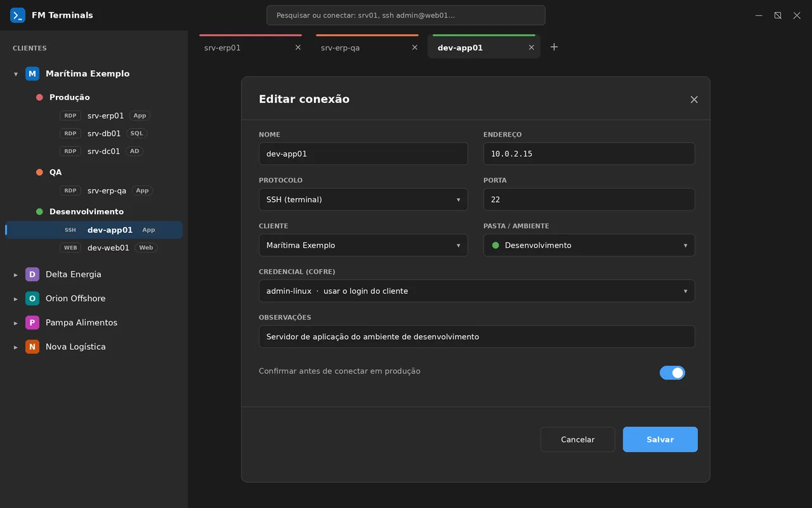This screenshot has height=508, width=812.
Task: Click the App tag on srv-erp01
Action: click(140, 116)
